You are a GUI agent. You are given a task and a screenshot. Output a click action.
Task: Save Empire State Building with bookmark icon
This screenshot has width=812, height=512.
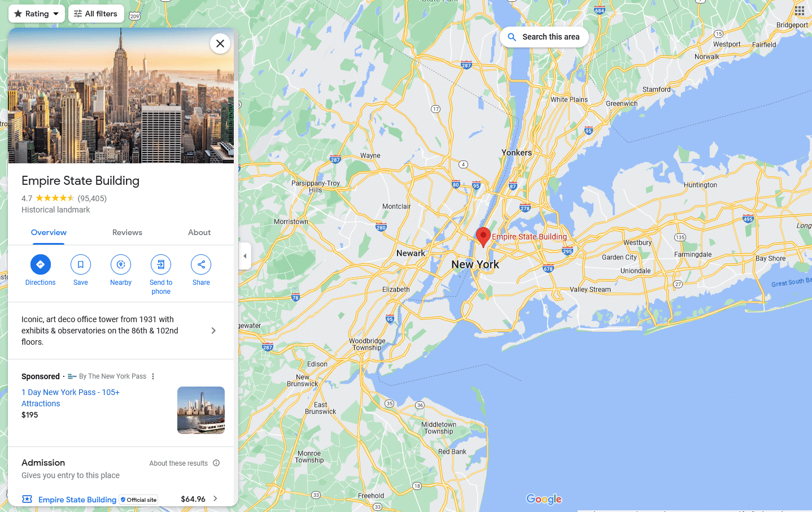[81, 264]
